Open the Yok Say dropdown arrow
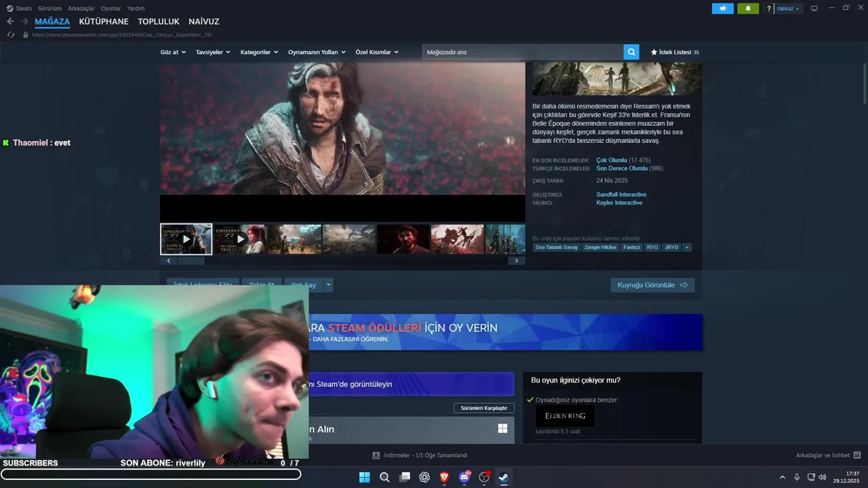Image resolution: width=868 pixels, height=488 pixels. point(329,285)
